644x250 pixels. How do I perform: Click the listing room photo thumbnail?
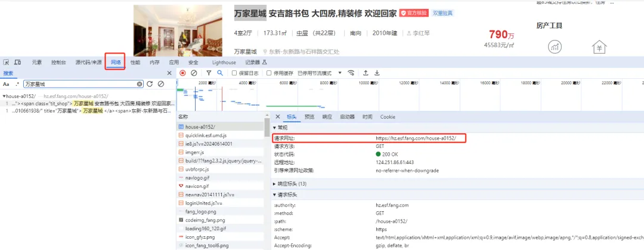(x=178, y=30)
